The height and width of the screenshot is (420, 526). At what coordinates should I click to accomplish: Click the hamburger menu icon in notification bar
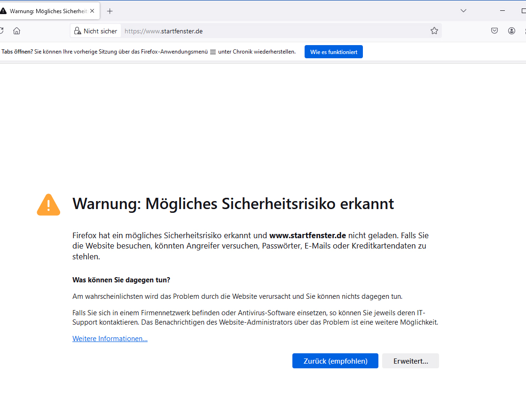[x=213, y=52]
